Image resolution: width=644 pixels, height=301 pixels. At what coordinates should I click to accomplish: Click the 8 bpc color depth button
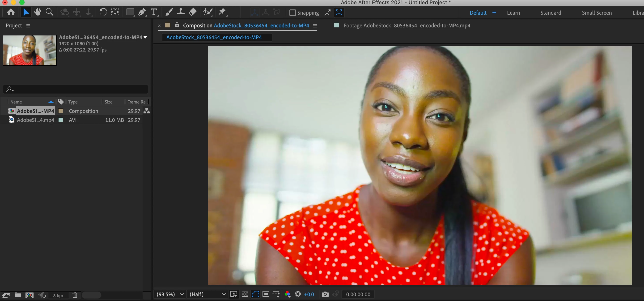click(x=58, y=296)
